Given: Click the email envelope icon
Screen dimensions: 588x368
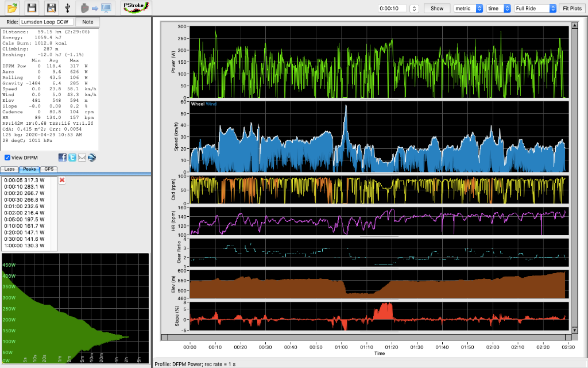Looking at the screenshot, I should pyautogui.click(x=82, y=158).
